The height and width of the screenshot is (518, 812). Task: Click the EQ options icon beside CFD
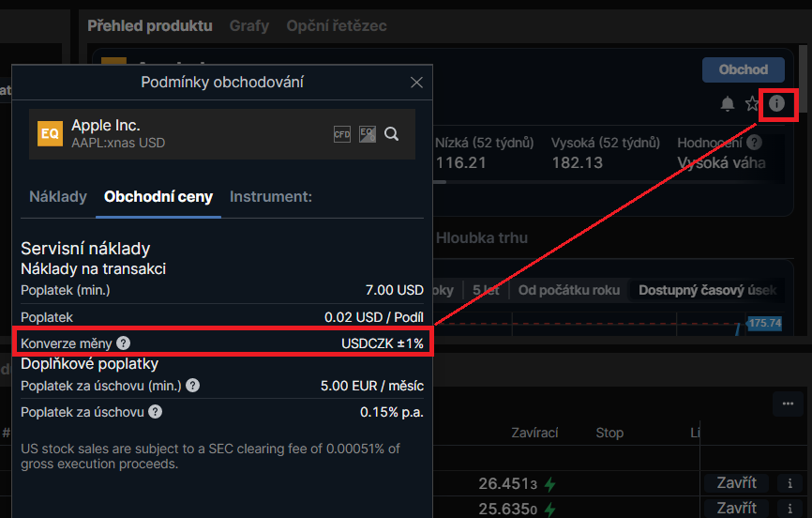[x=368, y=134]
